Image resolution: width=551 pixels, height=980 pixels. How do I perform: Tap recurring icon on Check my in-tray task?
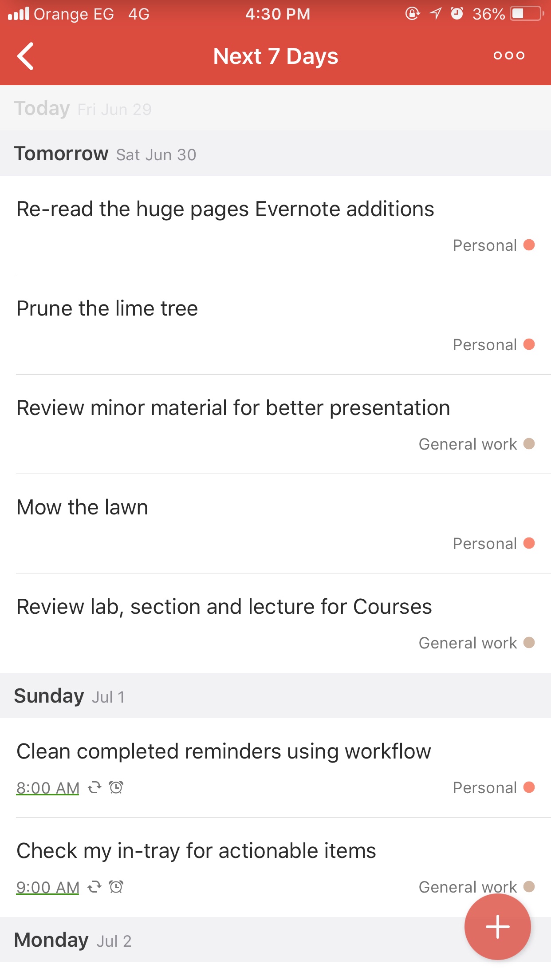coord(94,887)
